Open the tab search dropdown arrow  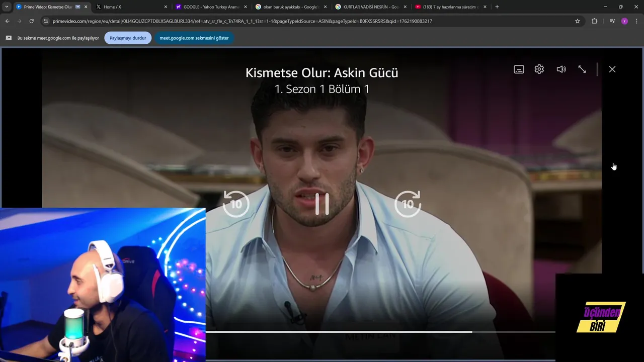(x=7, y=7)
